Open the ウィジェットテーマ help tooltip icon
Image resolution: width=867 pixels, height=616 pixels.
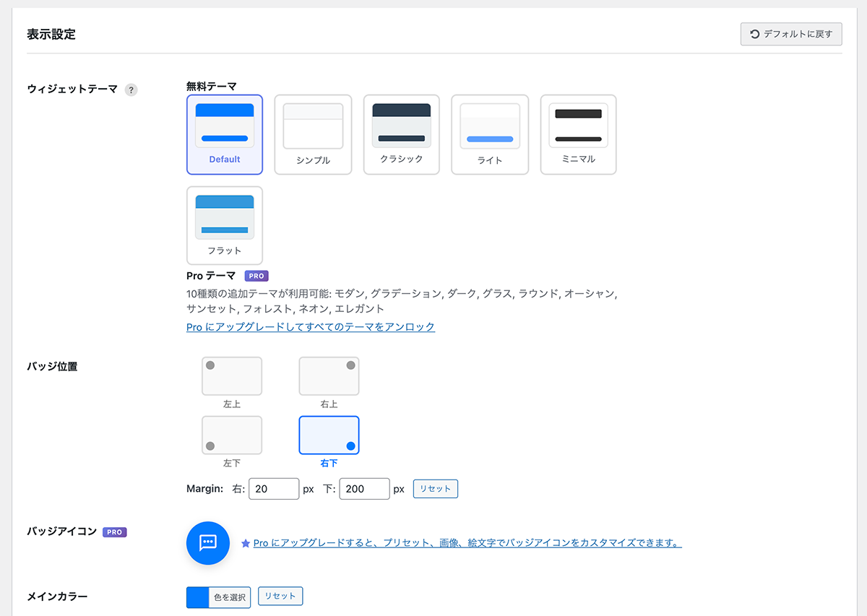(131, 90)
